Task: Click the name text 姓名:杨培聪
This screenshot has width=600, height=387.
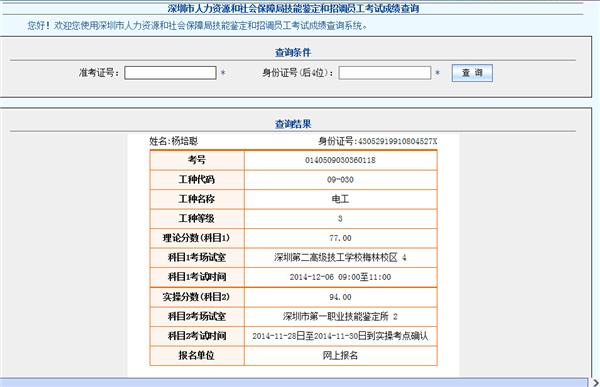Action: pyautogui.click(x=173, y=141)
